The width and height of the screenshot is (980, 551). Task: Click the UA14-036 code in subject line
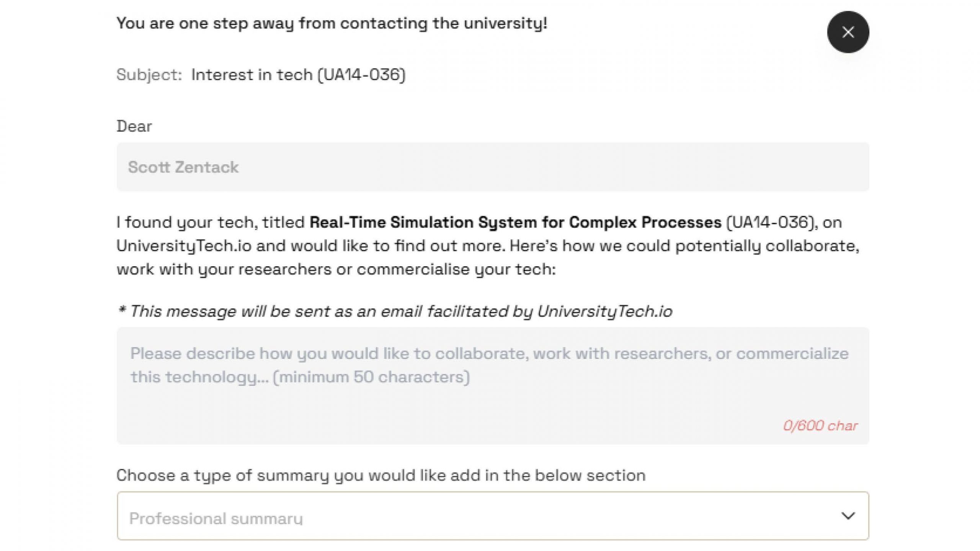(x=361, y=75)
